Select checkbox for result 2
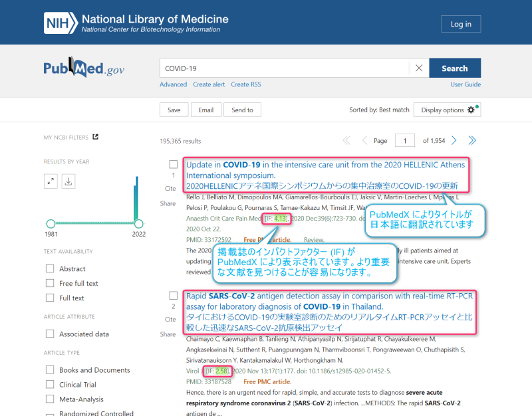The height and width of the screenshot is (416, 532). pos(174,296)
